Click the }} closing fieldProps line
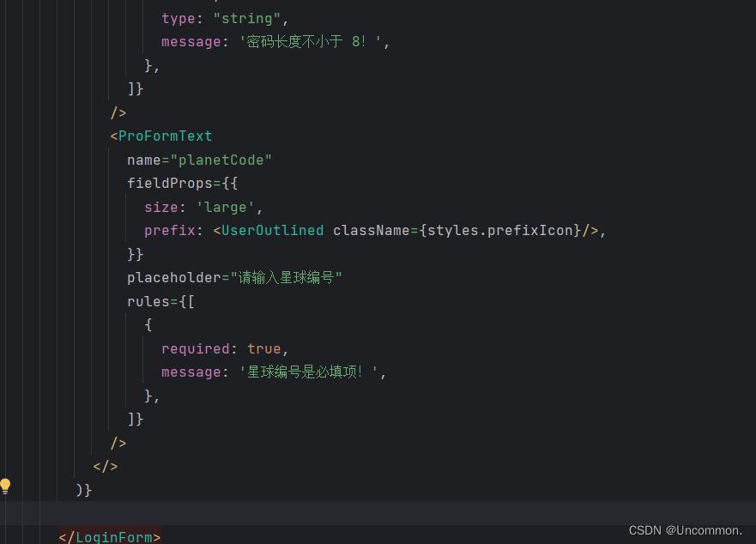Screen dimensions: 756x544 click(135, 254)
